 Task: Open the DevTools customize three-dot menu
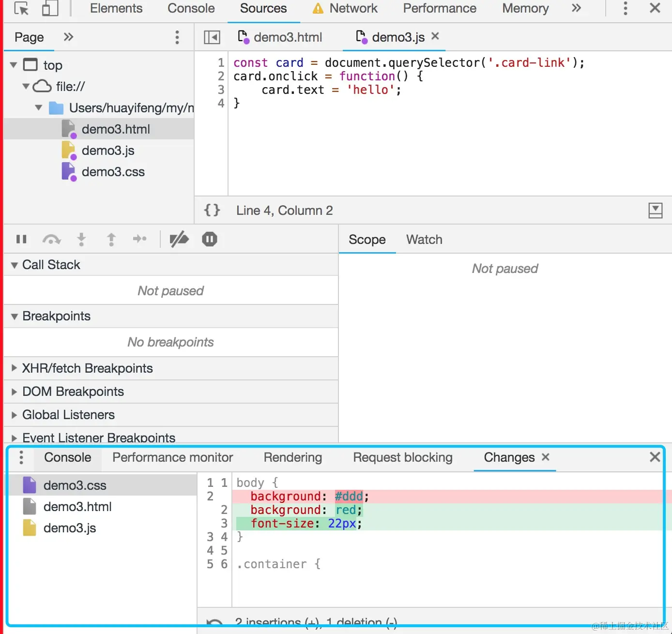pos(626,8)
